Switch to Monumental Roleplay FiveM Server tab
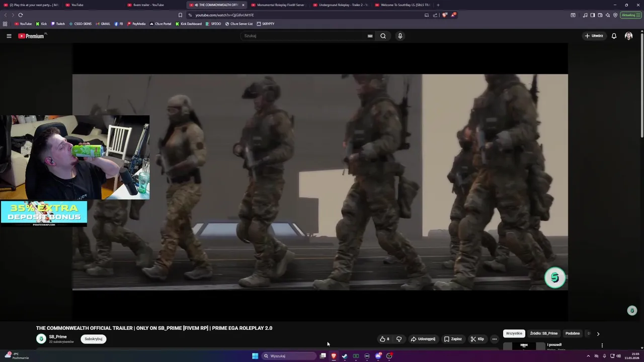This screenshot has height=362, width=644. (278, 5)
